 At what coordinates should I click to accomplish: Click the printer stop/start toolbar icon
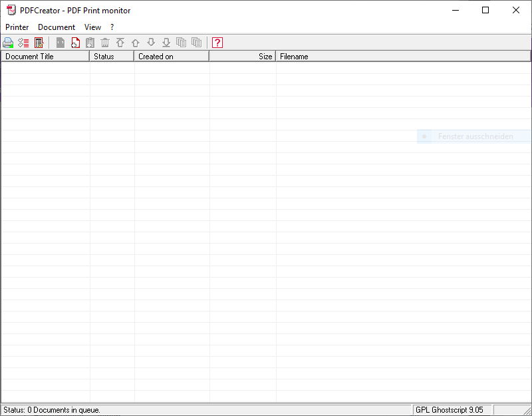pyautogui.click(x=8, y=43)
